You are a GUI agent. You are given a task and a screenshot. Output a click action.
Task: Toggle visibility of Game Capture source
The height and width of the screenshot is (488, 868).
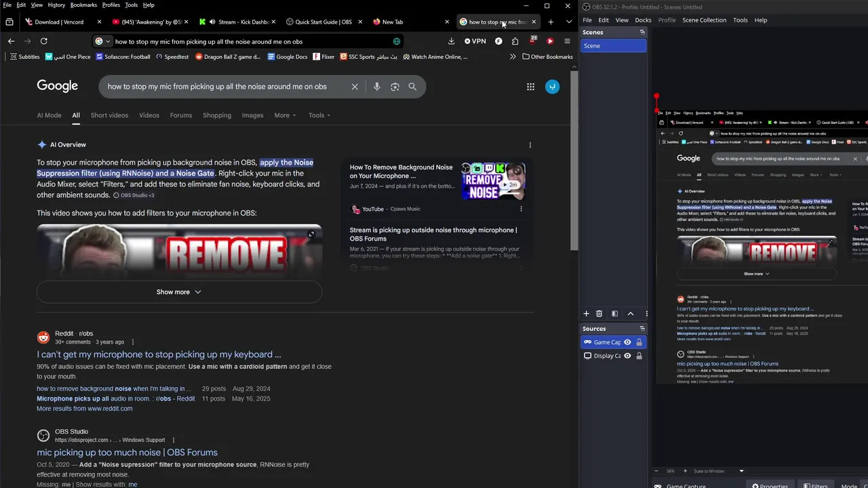click(627, 342)
